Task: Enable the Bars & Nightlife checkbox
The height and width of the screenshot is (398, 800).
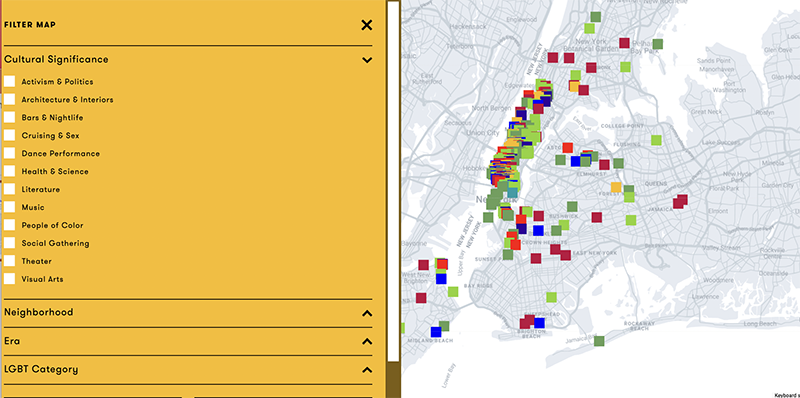Action: click(9, 117)
